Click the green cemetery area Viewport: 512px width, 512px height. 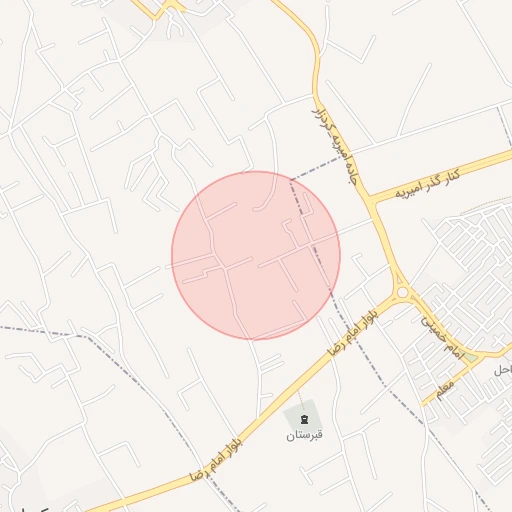[304, 415]
